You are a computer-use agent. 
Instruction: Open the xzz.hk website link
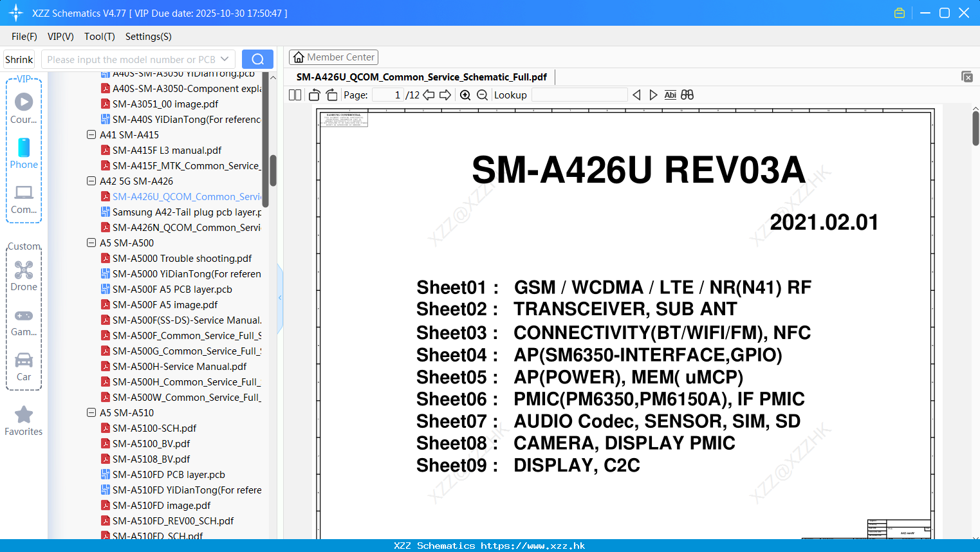click(x=533, y=546)
